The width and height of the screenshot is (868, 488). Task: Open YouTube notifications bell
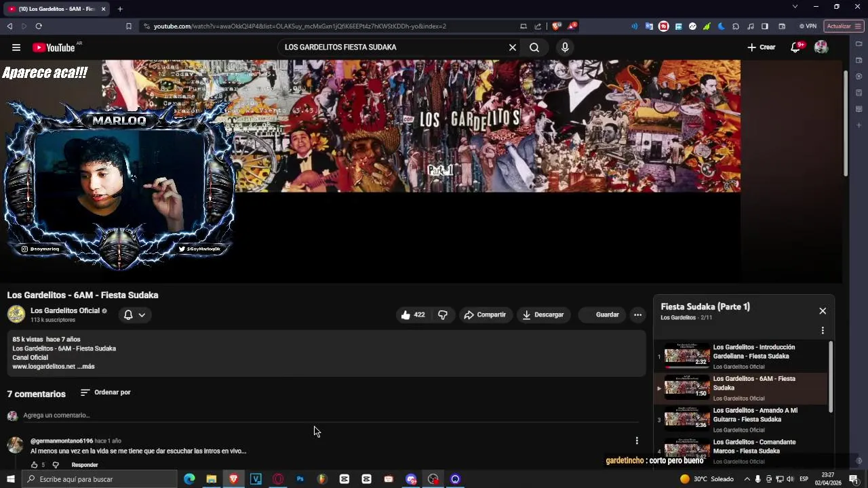[796, 47]
